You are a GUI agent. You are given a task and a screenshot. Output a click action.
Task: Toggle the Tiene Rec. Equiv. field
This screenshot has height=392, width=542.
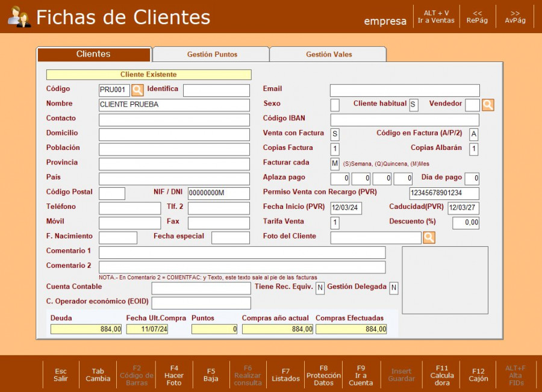pyautogui.click(x=320, y=288)
